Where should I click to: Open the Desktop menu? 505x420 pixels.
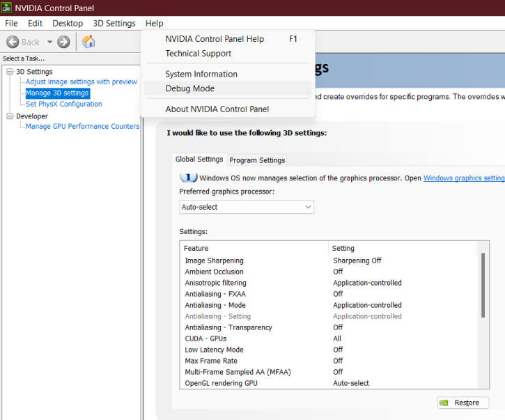(68, 24)
